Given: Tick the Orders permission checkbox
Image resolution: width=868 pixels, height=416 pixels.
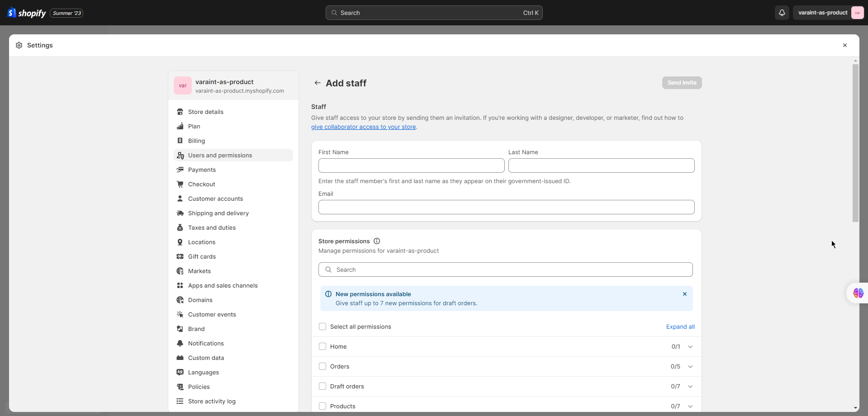Looking at the screenshot, I should tap(323, 366).
